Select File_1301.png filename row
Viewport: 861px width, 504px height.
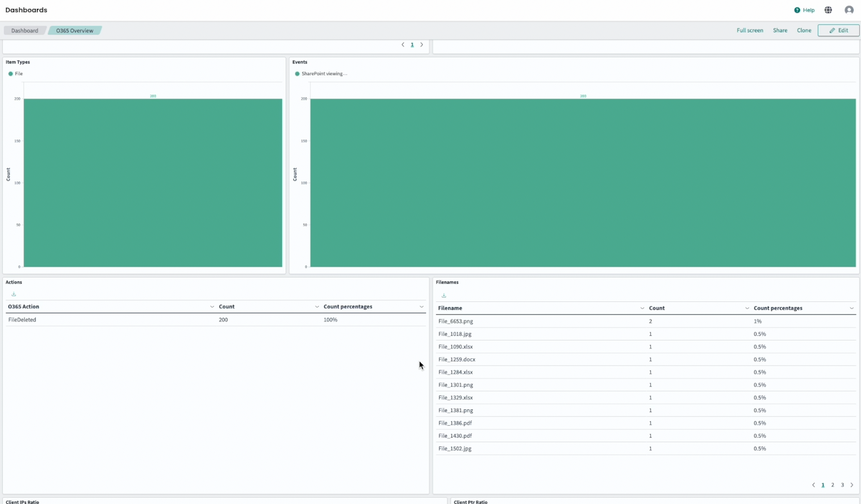(x=646, y=385)
